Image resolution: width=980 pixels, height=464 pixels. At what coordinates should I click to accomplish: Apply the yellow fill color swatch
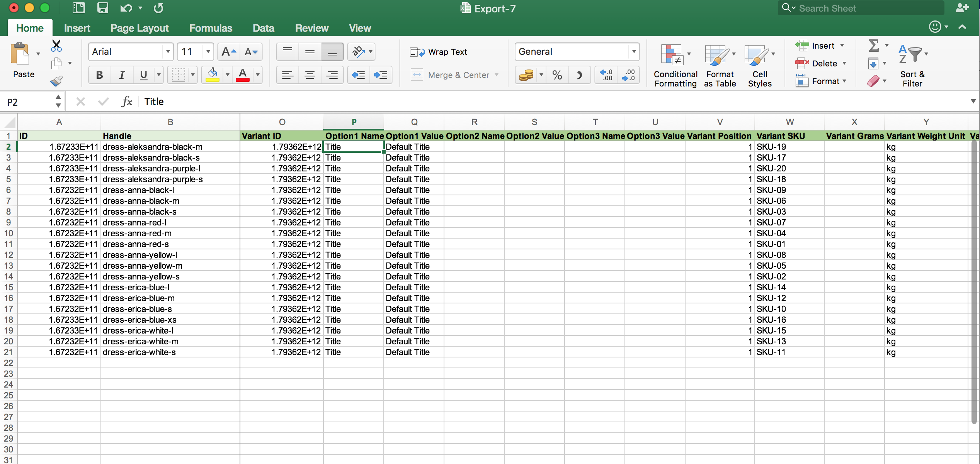(212, 75)
